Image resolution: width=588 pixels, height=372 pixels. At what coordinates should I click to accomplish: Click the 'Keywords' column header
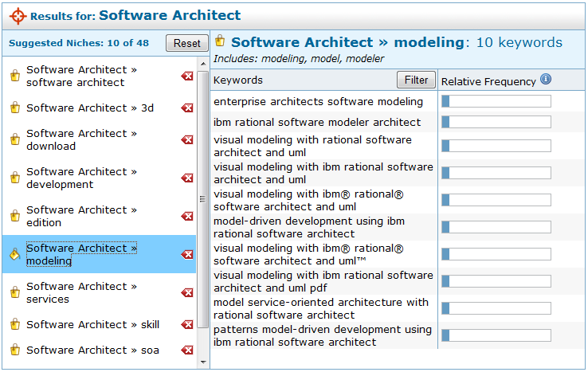click(238, 80)
